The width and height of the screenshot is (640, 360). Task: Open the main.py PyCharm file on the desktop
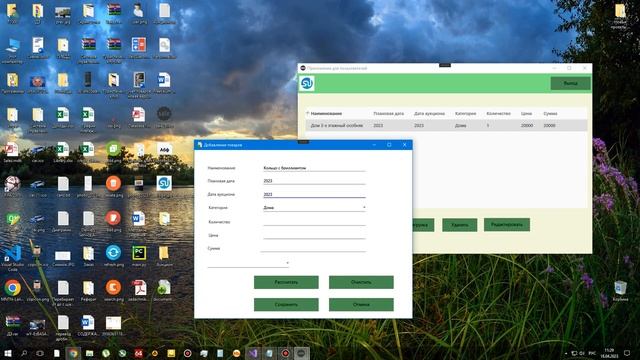pos(139,256)
